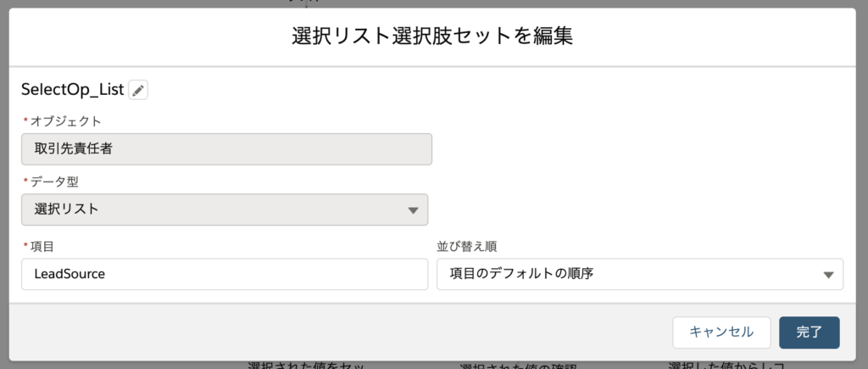The height and width of the screenshot is (369, 868).
Task: Click the arrow beside 項目のデフォルトの順序
Action: click(x=828, y=274)
